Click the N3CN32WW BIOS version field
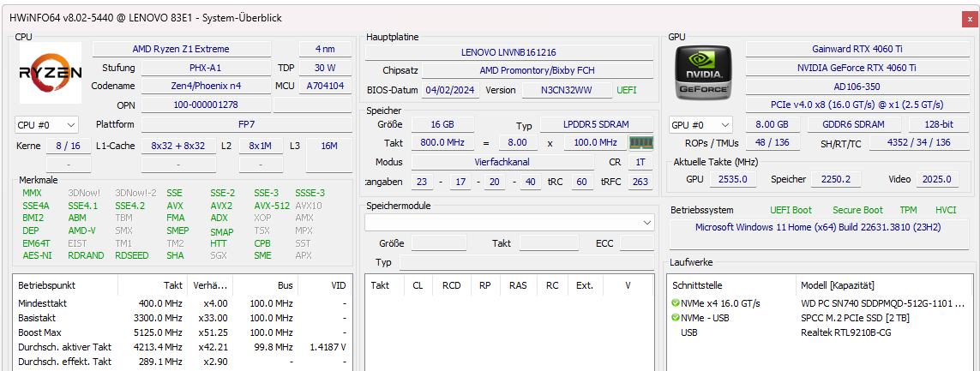Image resolution: width=980 pixels, height=371 pixels. (x=567, y=90)
